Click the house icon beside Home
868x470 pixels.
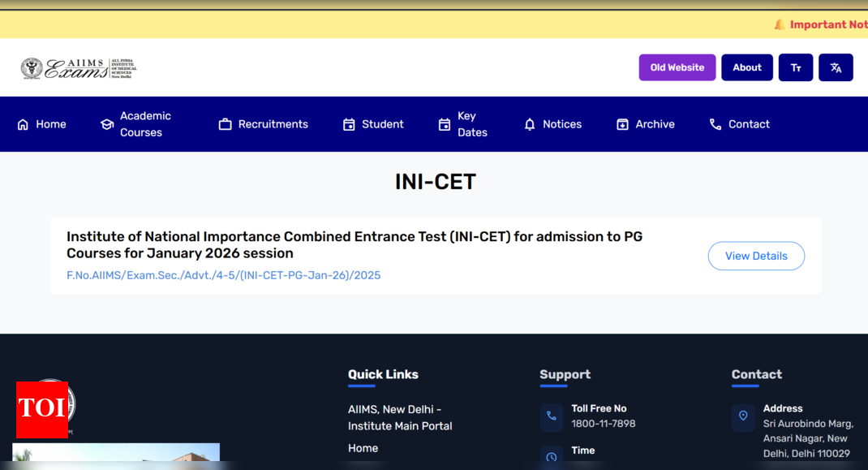point(23,124)
